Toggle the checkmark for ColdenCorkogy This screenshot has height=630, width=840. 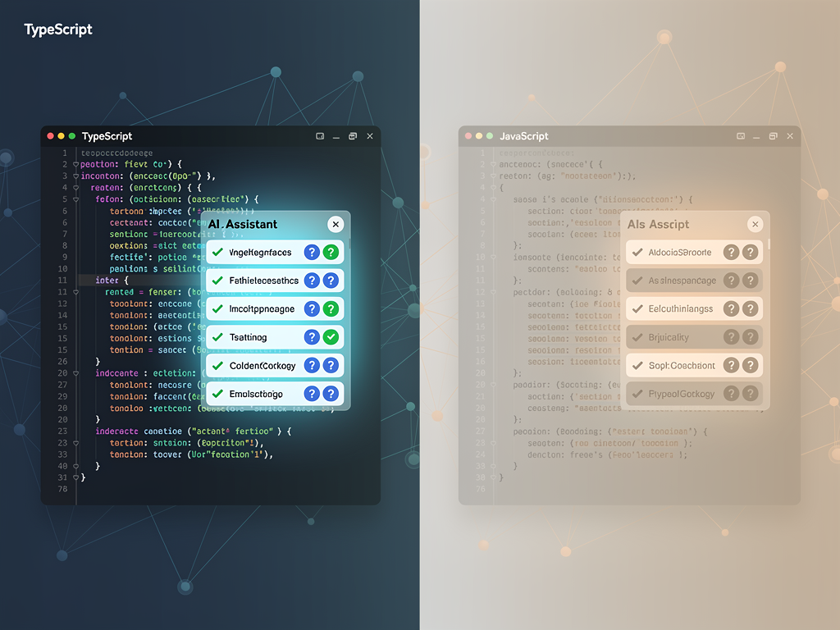(x=217, y=365)
